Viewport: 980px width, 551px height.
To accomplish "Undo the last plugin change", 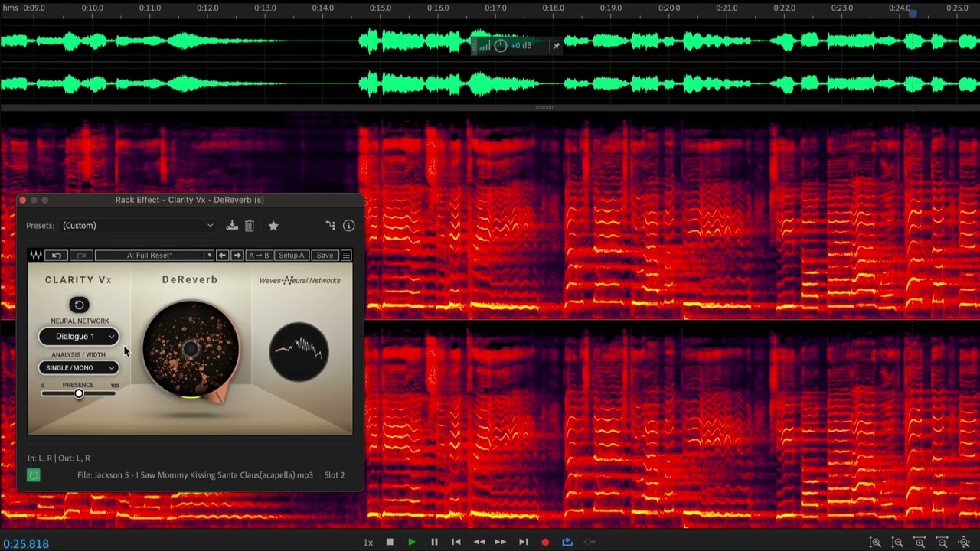I will pos(56,255).
